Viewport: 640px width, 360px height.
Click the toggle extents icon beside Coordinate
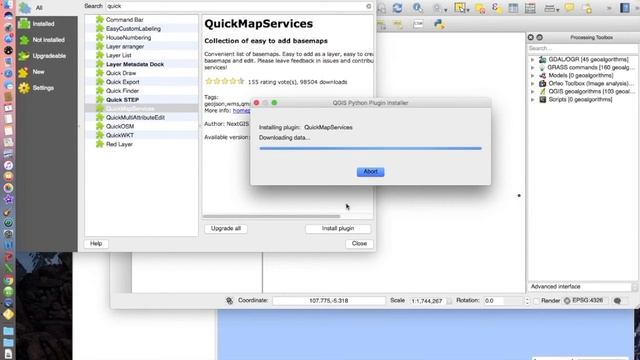(229, 300)
